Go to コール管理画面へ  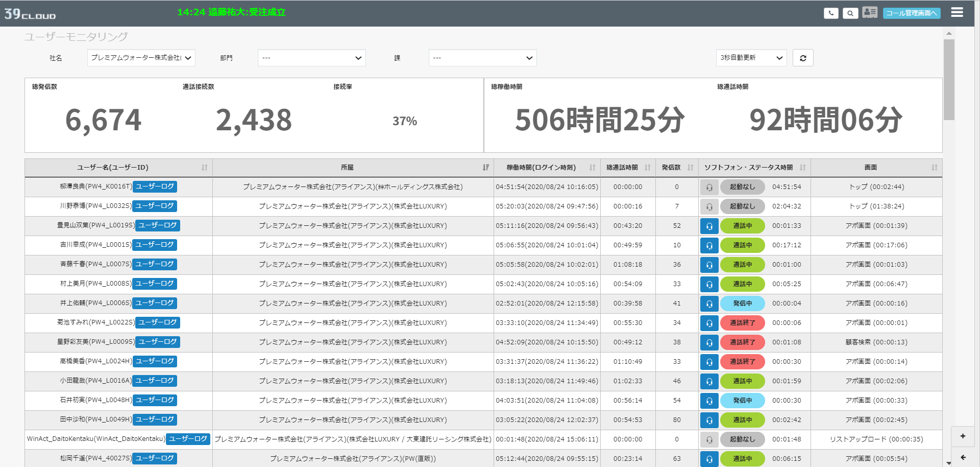coord(912,13)
